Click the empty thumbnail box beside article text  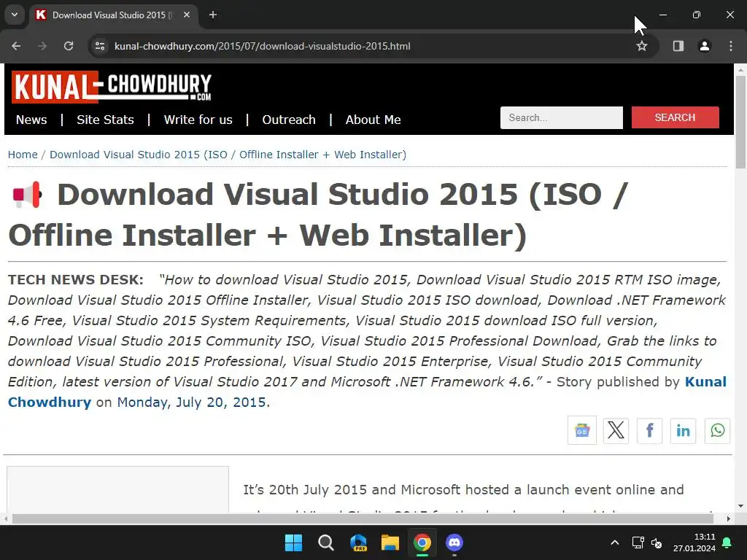click(117, 489)
